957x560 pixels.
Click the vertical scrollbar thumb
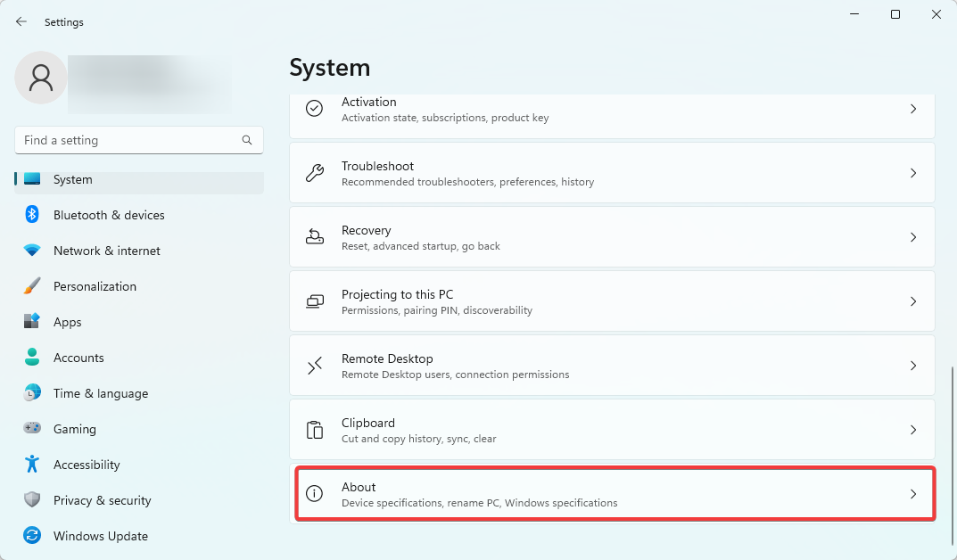[953, 456]
